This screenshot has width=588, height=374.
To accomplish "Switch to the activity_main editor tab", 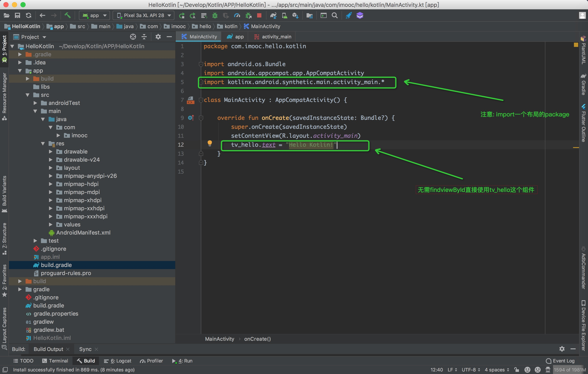I will [273, 37].
